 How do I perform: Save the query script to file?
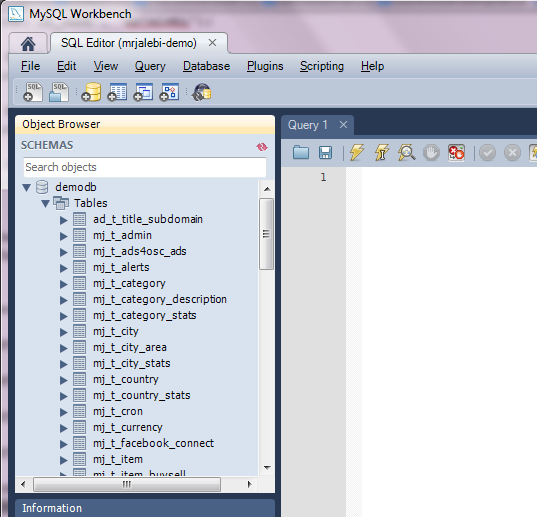pos(325,152)
